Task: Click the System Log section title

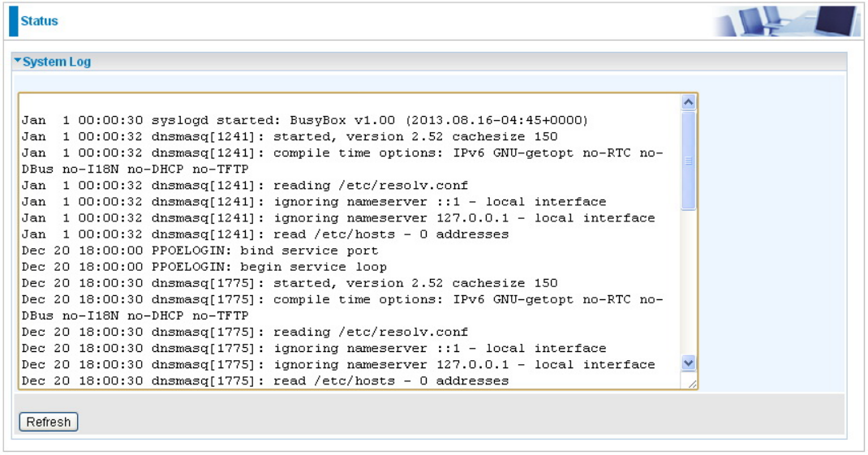Action: coord(57,62)
